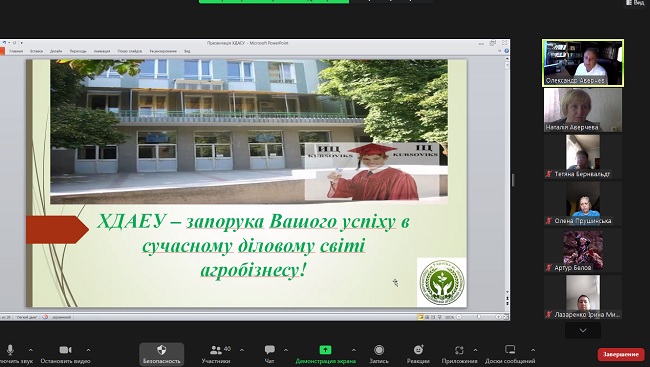Open Доски сообщений whiteboards icon
Viewport: 650px width, 367px height.
click(510, 350)
